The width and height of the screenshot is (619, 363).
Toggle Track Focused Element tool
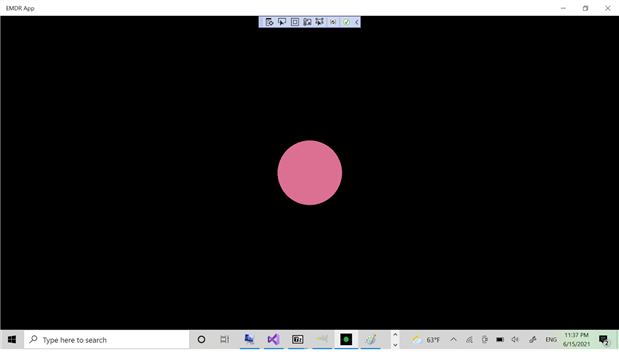[307, 22]
